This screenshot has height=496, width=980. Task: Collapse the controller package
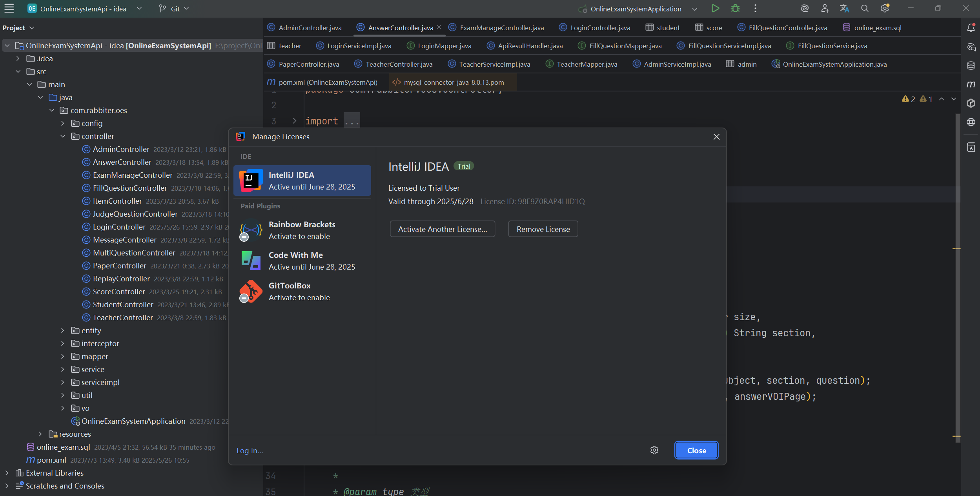tap(63, 136)
